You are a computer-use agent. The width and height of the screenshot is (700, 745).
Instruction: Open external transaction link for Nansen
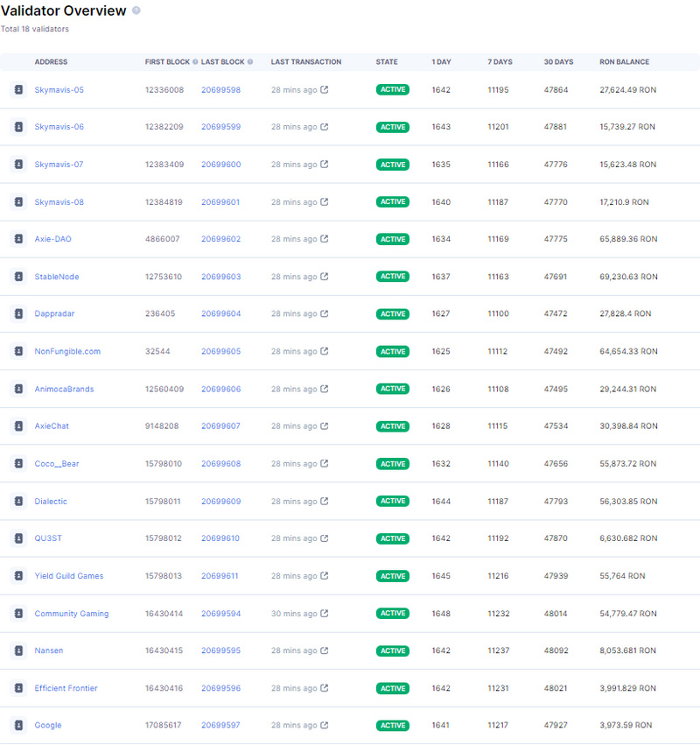click(x=325, y=650)
